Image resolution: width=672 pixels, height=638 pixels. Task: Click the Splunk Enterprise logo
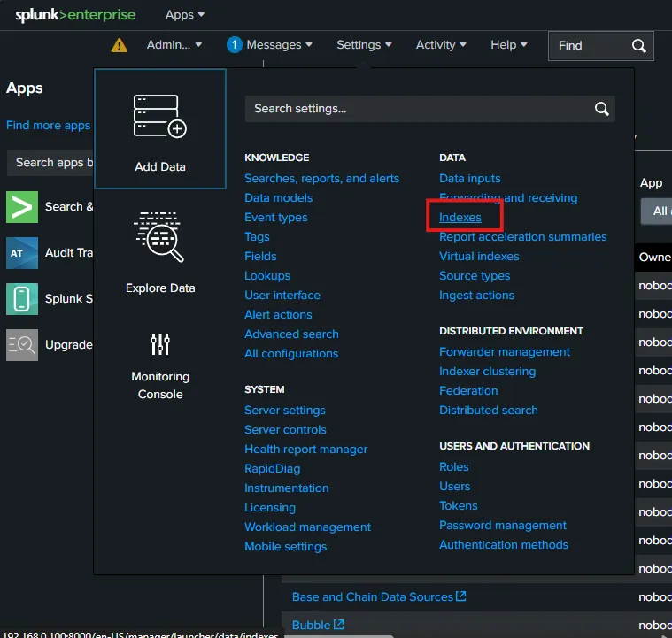click(75, 15)
